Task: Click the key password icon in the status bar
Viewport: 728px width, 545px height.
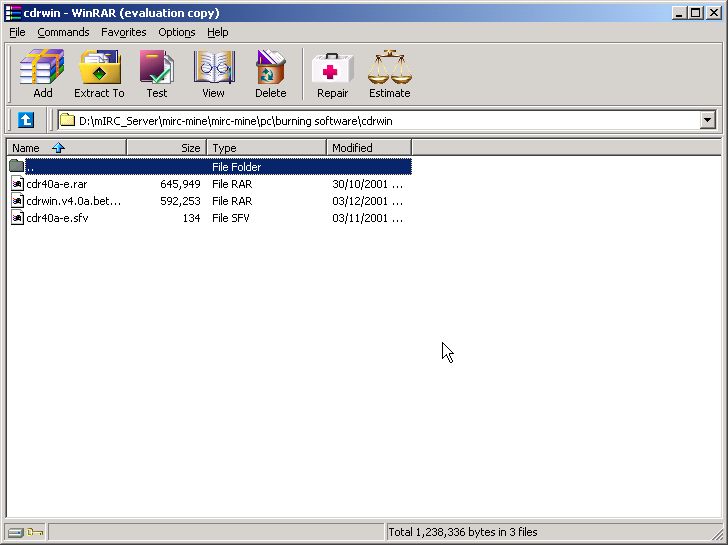Action: [x=34, y=532]
